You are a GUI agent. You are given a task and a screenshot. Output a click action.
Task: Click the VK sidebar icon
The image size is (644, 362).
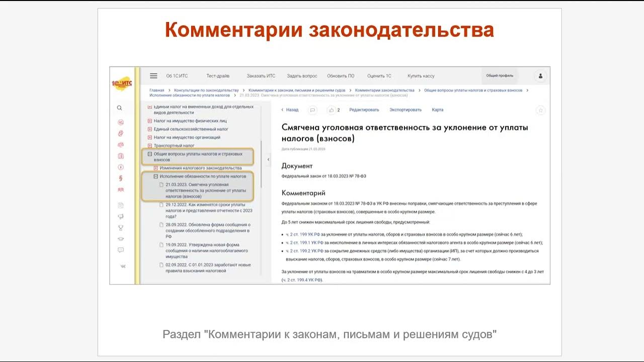[123, 266]
